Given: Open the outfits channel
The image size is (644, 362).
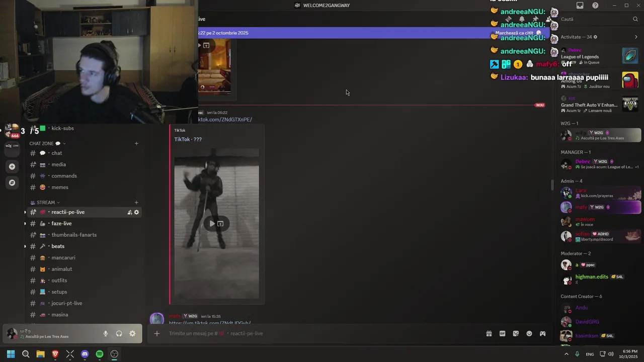Looking at the screenshot, I should [x=84, y=281].
